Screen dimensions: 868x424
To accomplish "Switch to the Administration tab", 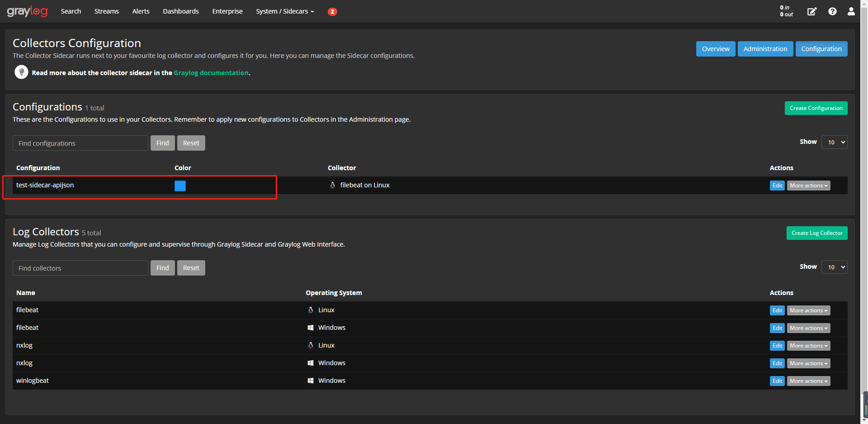I will [765, 48].
